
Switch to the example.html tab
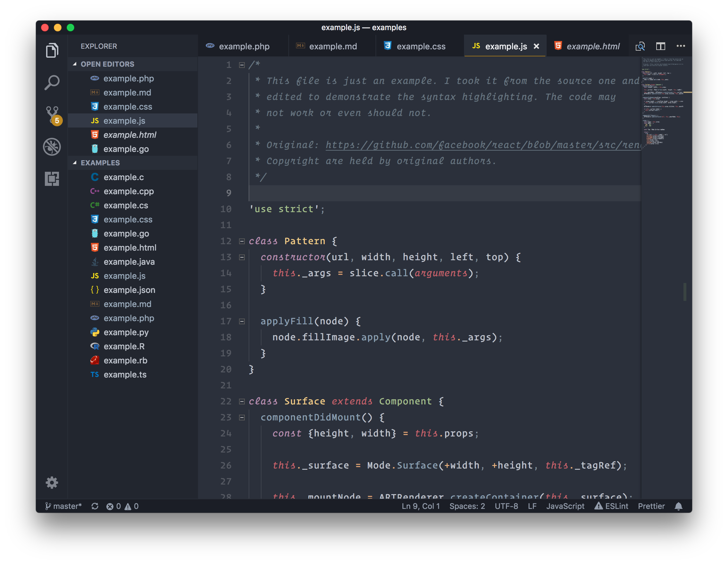[587, 46]
